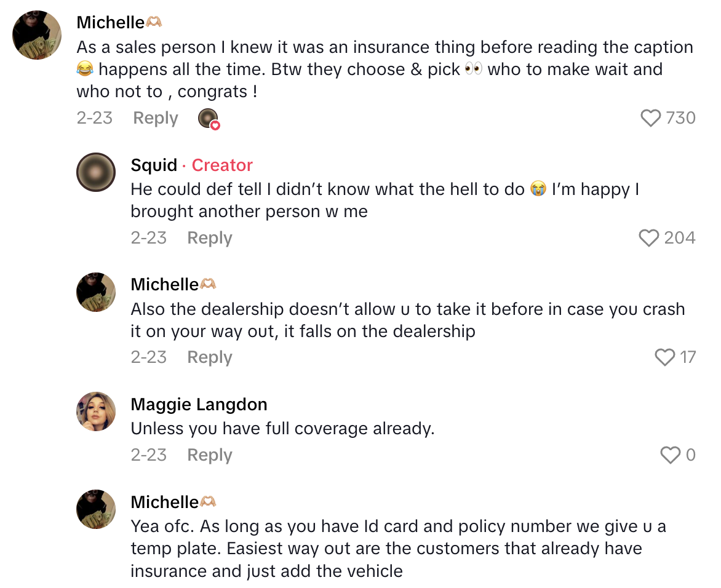The height and width of the screenshot is (588, 721).
Task: Like Michelle's top comment with 730 likes
Action: click(650, 118)
